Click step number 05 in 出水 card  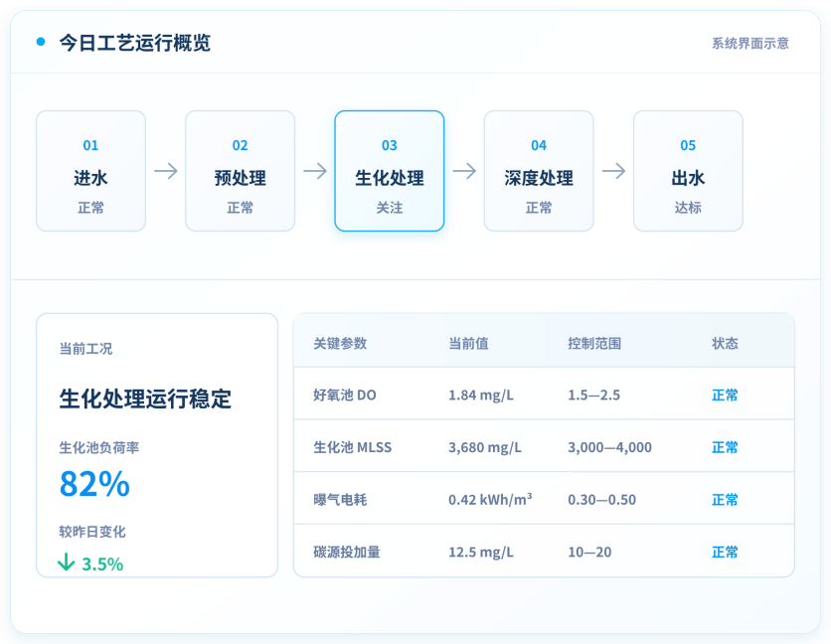(688, 145)
